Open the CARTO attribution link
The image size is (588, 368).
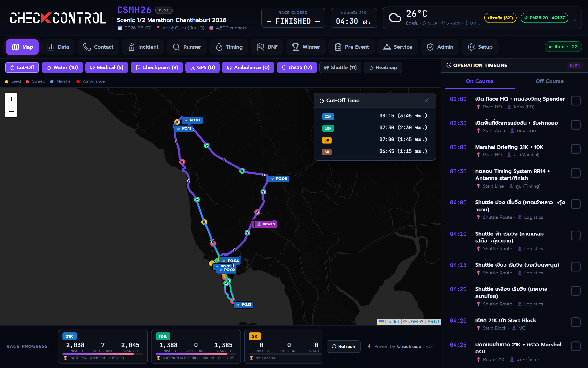[432, 321]
